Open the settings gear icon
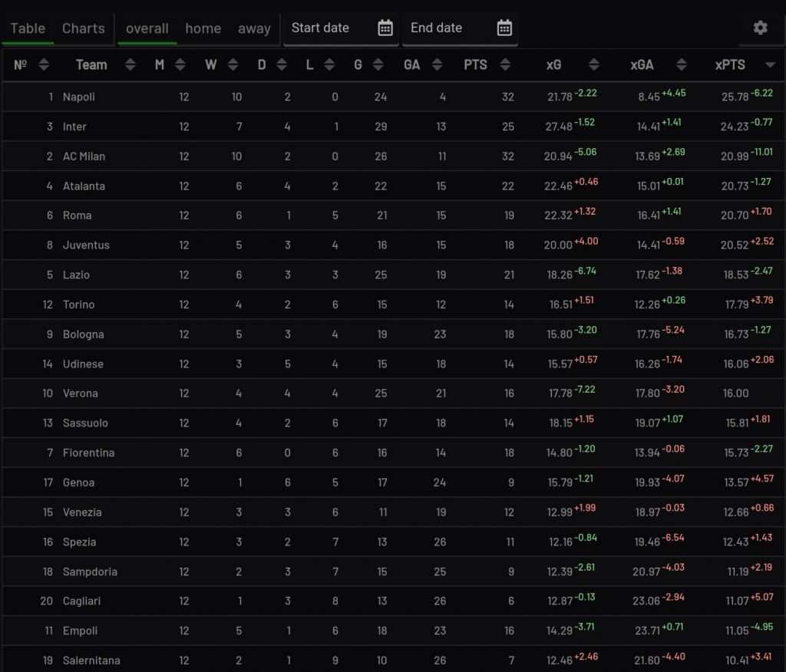The height and width of the screenshot is (672, 786). click(760, 28)
